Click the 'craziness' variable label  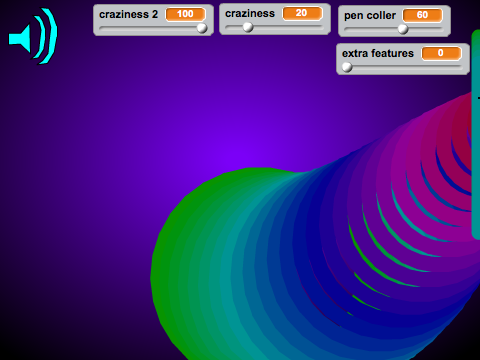click(250, 13)
